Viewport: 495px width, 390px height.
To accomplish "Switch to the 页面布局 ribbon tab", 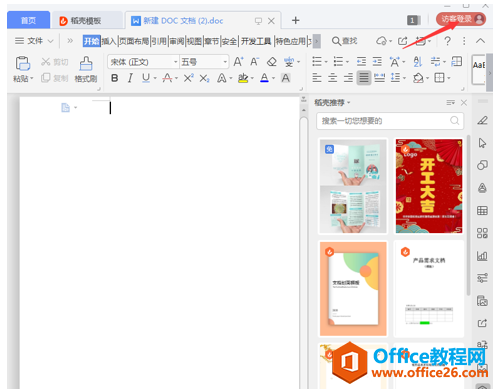I will pyautogui.click(x=134, y=41).
